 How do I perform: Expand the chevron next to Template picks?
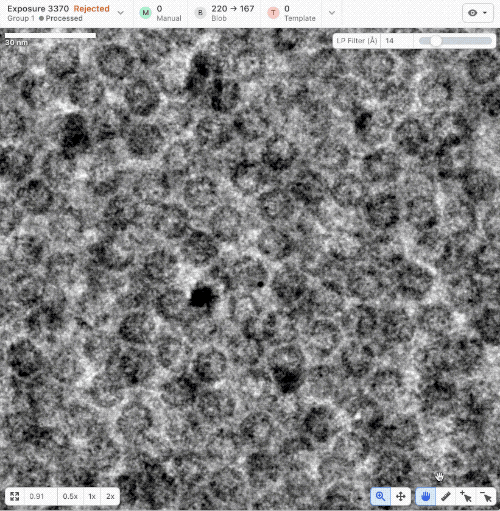(x=332, y=13)
